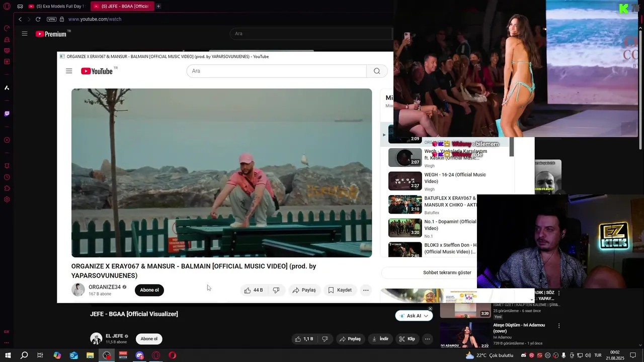Go back with the browser back arrow

20,19
